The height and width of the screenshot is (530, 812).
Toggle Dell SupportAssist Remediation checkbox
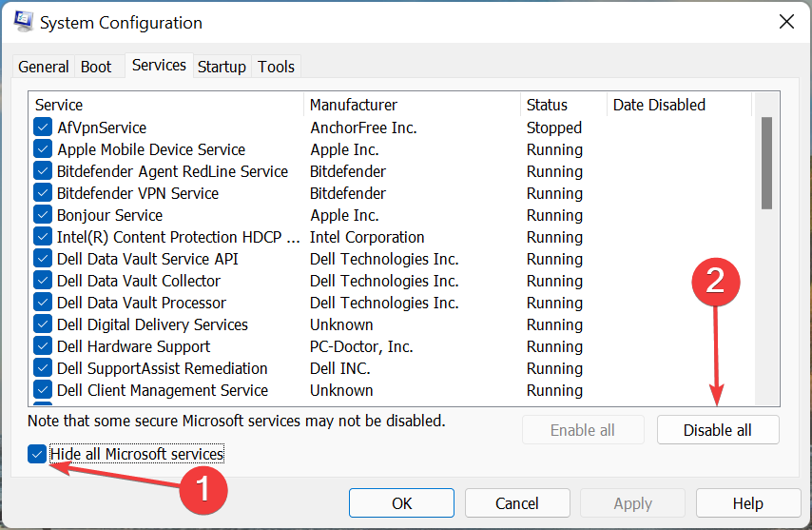click(43, 368)
